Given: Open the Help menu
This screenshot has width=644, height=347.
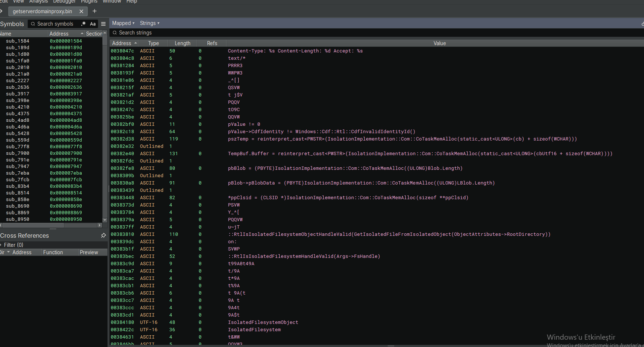Looking at the screenshot, I should pos(132,2).
